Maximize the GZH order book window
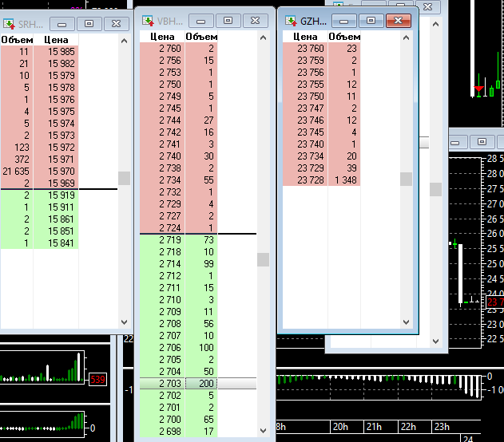This screenshot has width=504, height=442. tap(371, 21)
